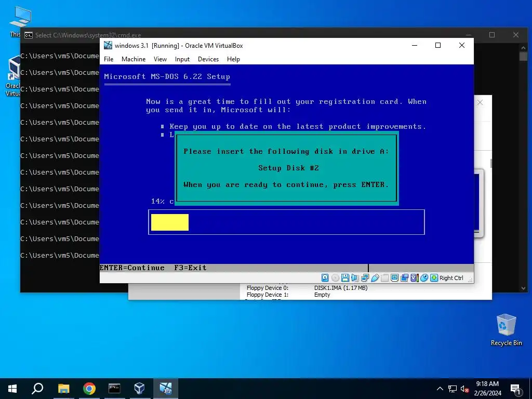Click the Floppy Device 1 label
Image resolution: width=532 pixels, height=399 pixels.
(x=268, y=295)
